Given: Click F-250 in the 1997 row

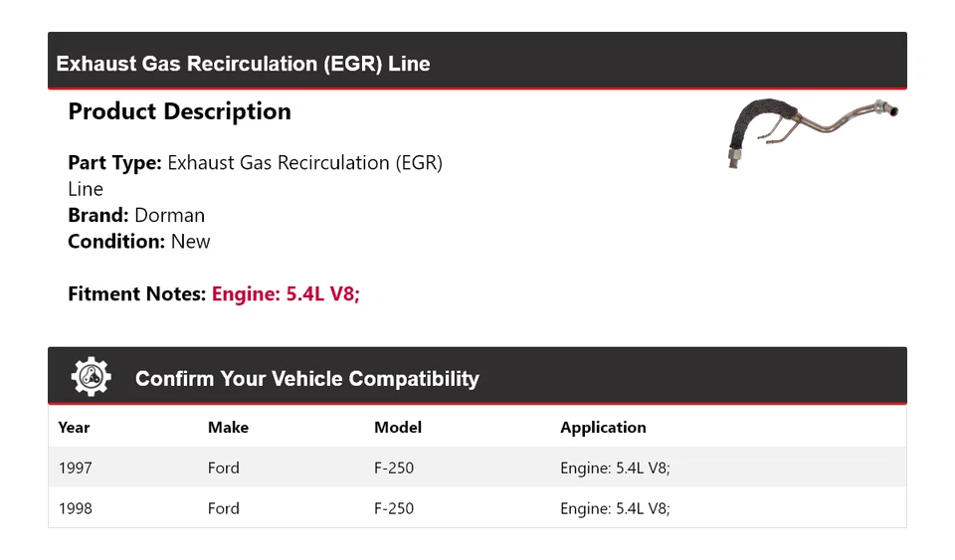Looking at the screenshot, I should [394, 467].
